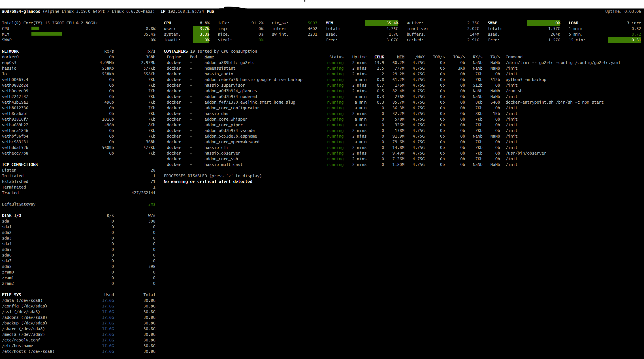
Task: Click the PROCESSES DISABLED message line
Action: click(x=213, y=176)
